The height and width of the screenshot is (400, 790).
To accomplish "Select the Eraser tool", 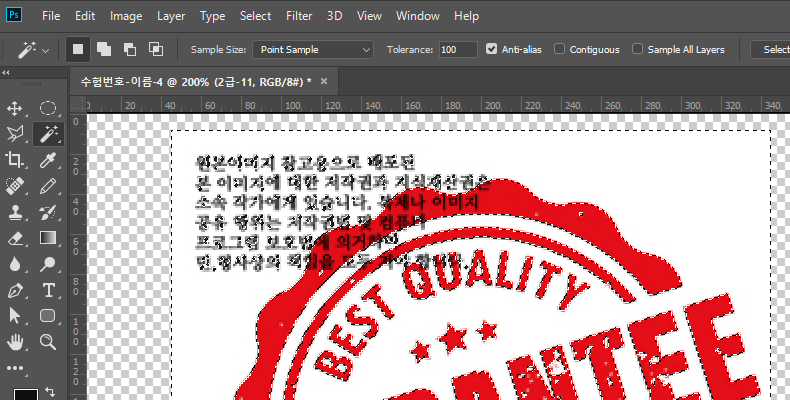I will pyautogui.click(x=15, y=238).
